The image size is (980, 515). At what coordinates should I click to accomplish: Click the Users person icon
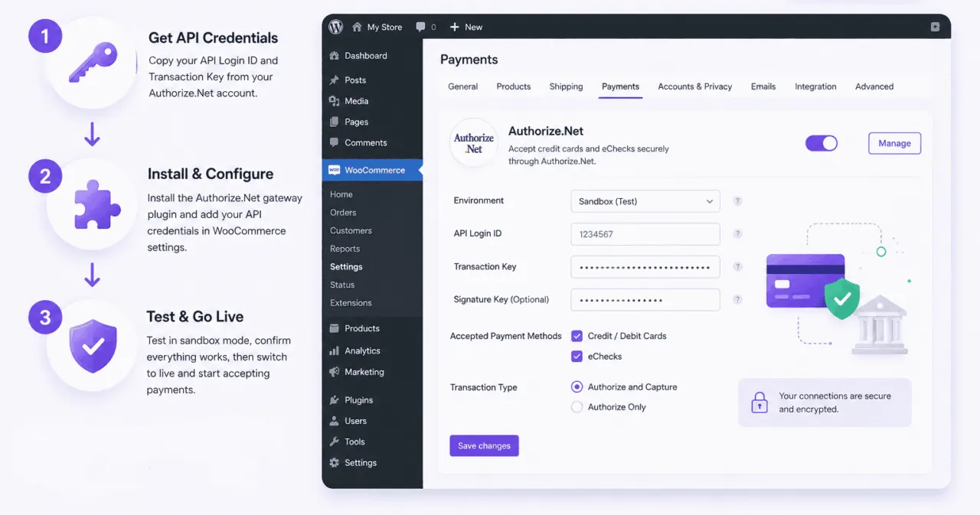[x=334, y=421]
